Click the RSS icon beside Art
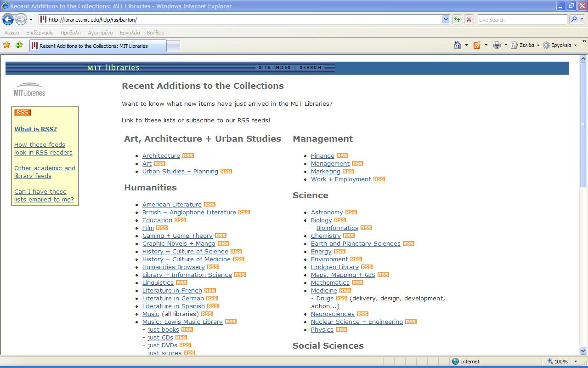 (x=159, y=164)
